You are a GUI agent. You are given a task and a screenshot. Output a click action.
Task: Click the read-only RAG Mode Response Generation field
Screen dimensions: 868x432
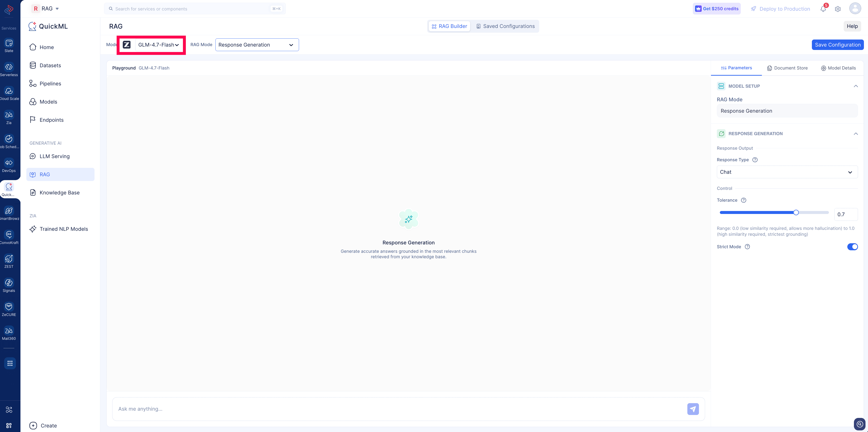point(787,111)
